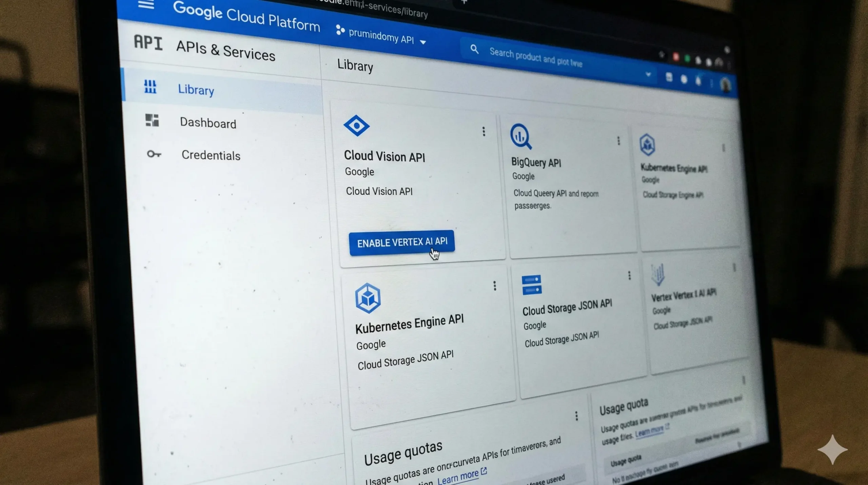Open the user avatar in the top toolbar

[x=725, y=85]
